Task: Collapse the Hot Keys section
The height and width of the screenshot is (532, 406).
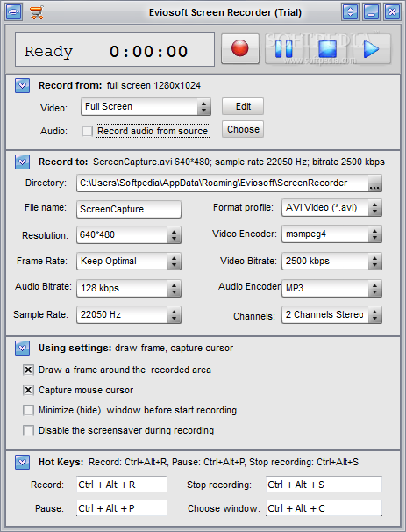Action: pos(23,462)
